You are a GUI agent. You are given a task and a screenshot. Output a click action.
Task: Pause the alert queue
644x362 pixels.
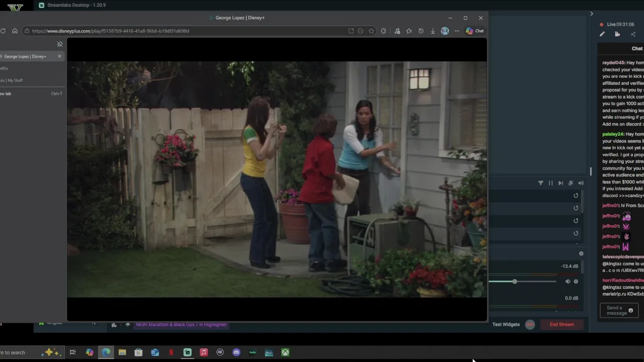pos(550,183)
